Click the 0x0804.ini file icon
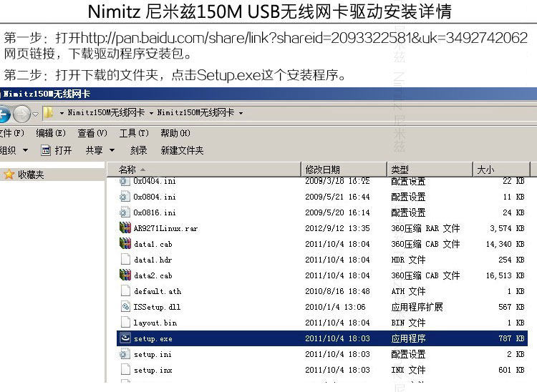Image resolution: width=537 pixels, height=392 pixels. click(x=125, y=197)
